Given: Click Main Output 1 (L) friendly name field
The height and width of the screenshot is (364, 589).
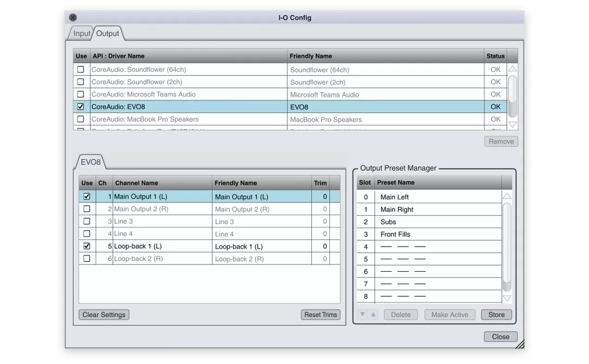Looking at the screenshot, I should pyautogui.click(x=262, y=197).
